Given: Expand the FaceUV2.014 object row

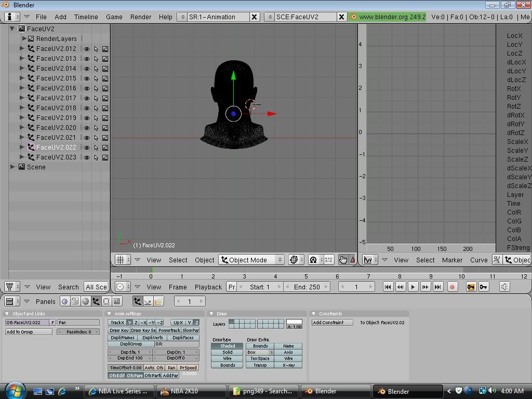Looking at the screenshot, I should click(x=22, y=68).
